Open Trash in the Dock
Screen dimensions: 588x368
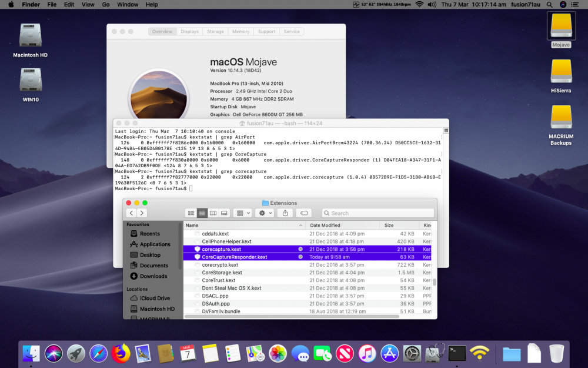pyautogui.click(x=556, y=353)
